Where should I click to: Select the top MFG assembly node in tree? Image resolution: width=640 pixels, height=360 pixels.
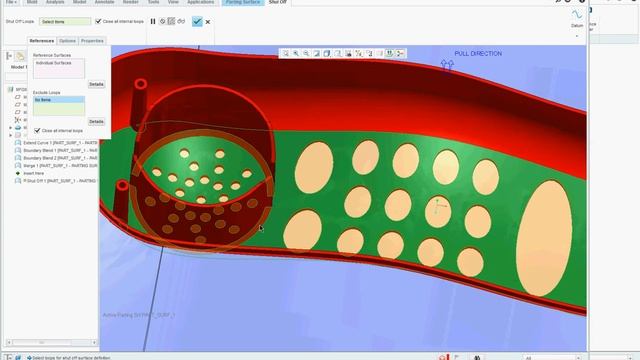click(x=18, y=89)
